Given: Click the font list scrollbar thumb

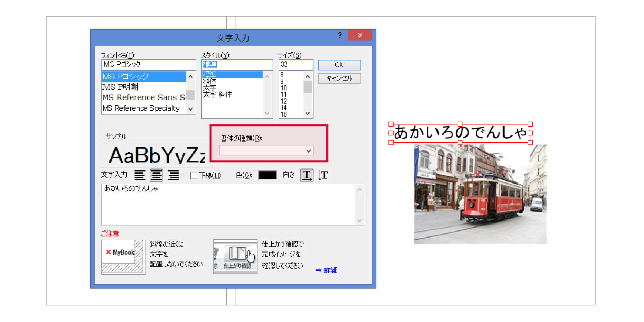Looking at the screenshot, I should (191, 95).
